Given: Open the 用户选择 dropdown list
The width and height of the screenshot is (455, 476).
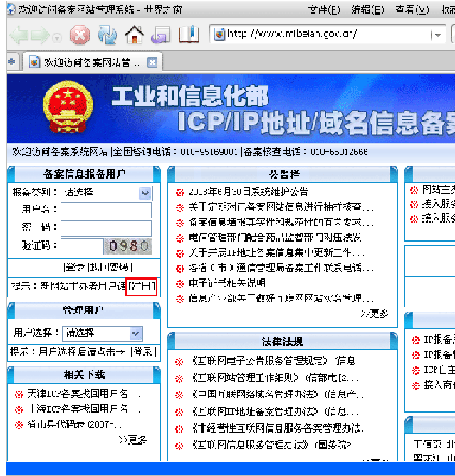Looking at the screenshot, I should point(135,333).
